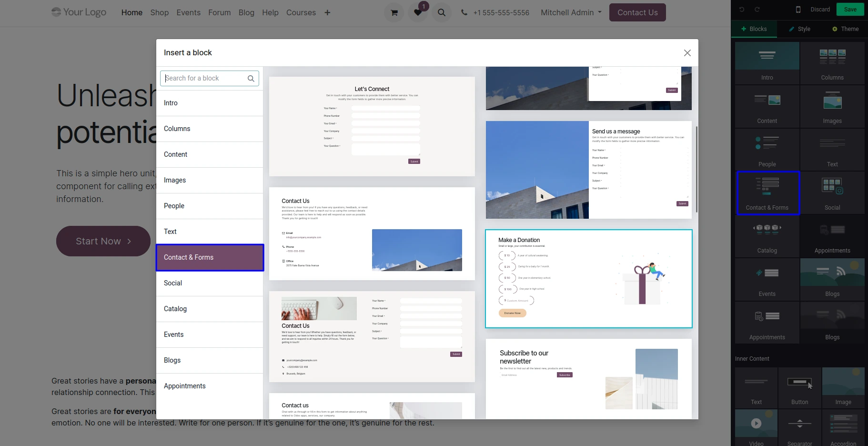Open the Shop nav link
Image resolution: width=868 pixels, height=446 pixels.
(159, 12)
